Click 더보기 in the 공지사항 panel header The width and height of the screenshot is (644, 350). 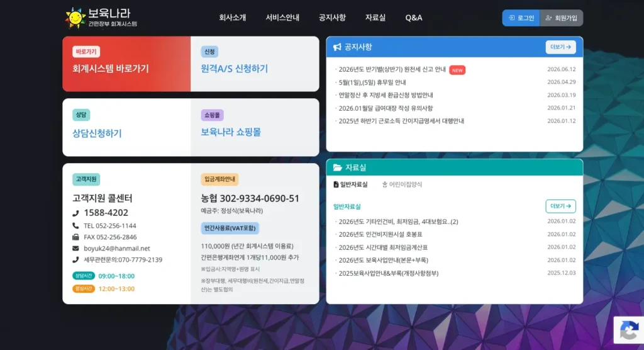point(560,47)
